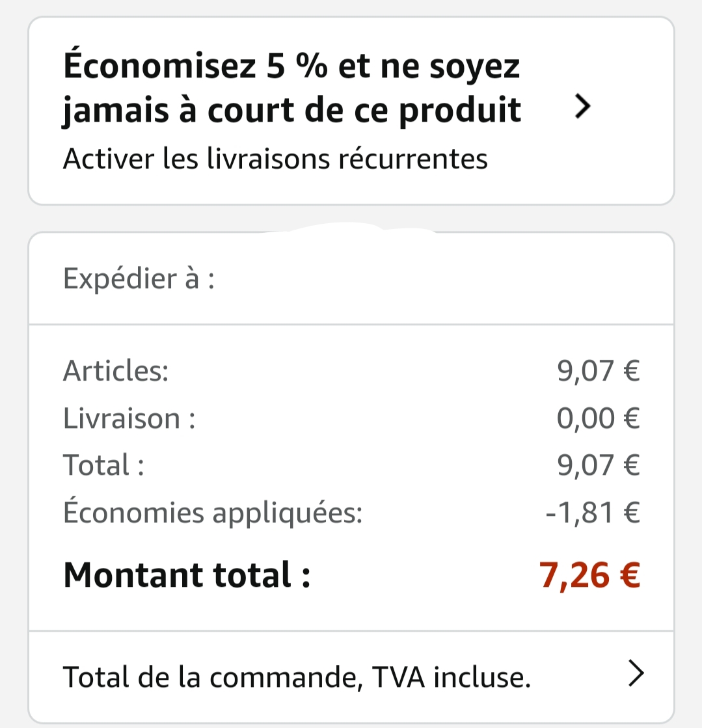
Task: Select the Livraison label
Action: 129,418
